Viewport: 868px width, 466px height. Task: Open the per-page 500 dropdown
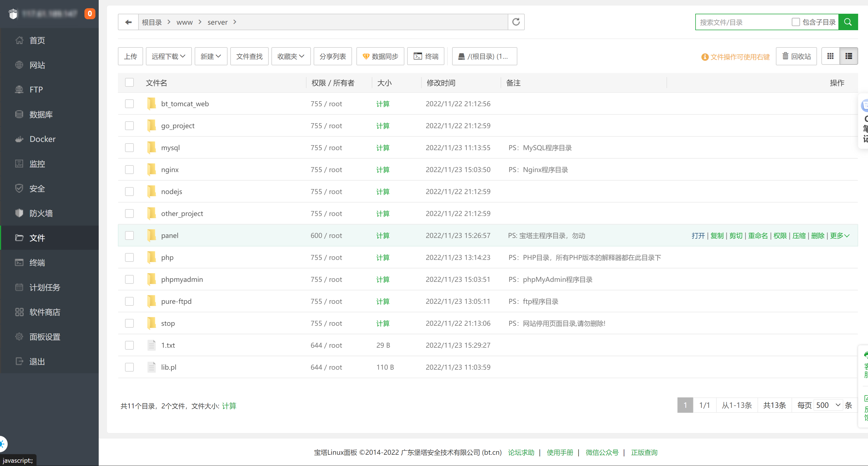point(828,405)
